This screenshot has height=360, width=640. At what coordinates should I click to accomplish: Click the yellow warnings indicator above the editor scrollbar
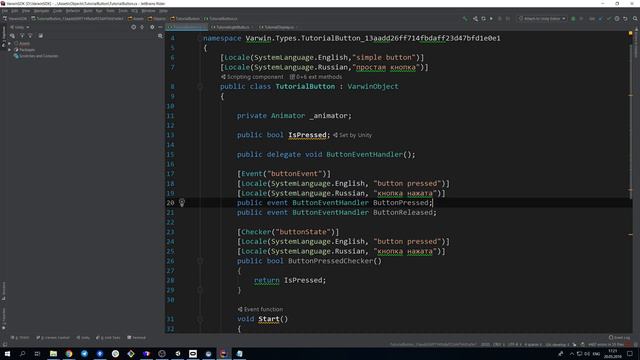tap(631, 33)
